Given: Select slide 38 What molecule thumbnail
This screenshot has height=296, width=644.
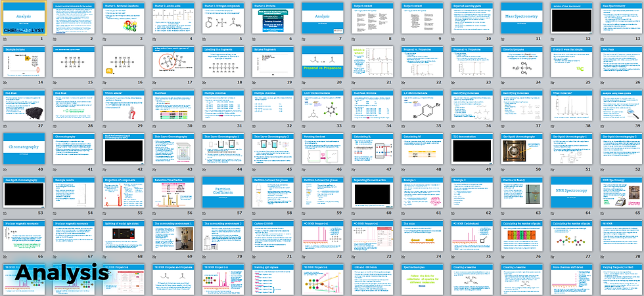Looking at the screenshot, I should pos(572,105).
